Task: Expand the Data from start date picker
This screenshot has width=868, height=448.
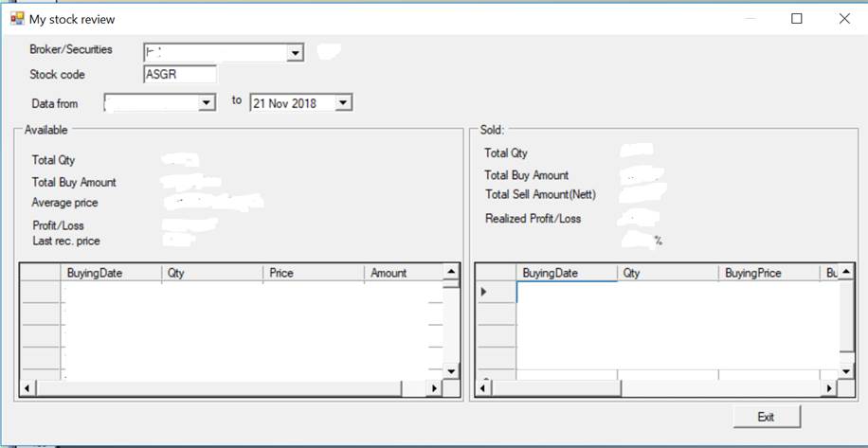Action: click(x=208, y=102)
